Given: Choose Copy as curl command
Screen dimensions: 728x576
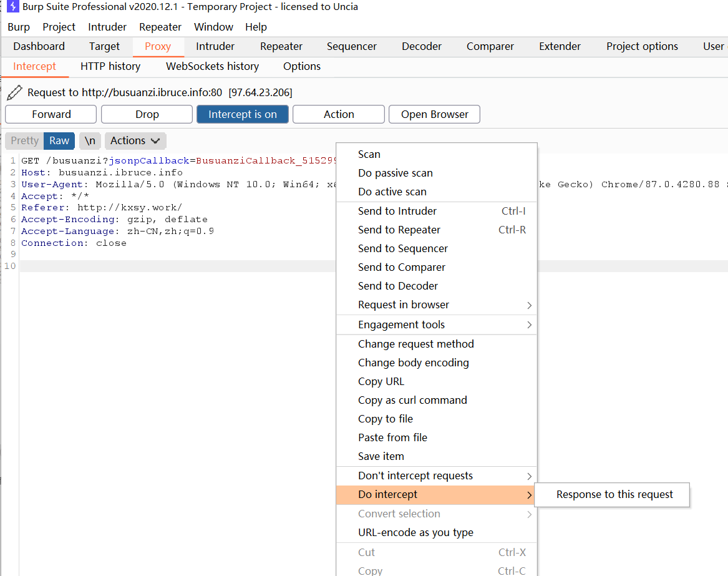Looking at the screenshot, I should (x=437, y=401).
